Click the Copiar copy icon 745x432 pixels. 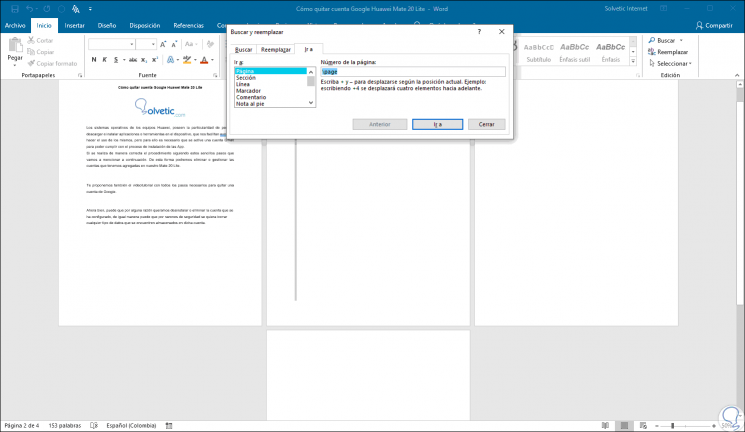(31, 52)
